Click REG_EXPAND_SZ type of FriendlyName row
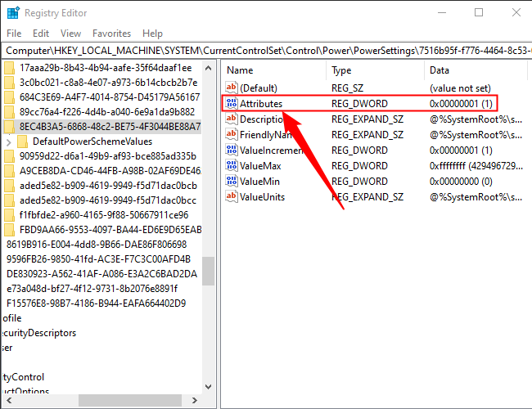 [x=367, y=134]
